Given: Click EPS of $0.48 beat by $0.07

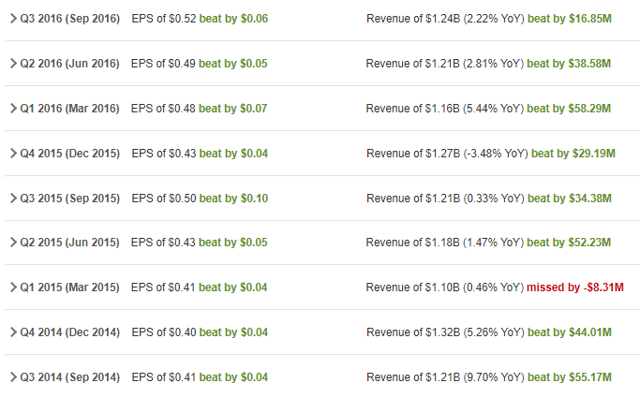Looking at the screenshot, I should coord(199,109).
